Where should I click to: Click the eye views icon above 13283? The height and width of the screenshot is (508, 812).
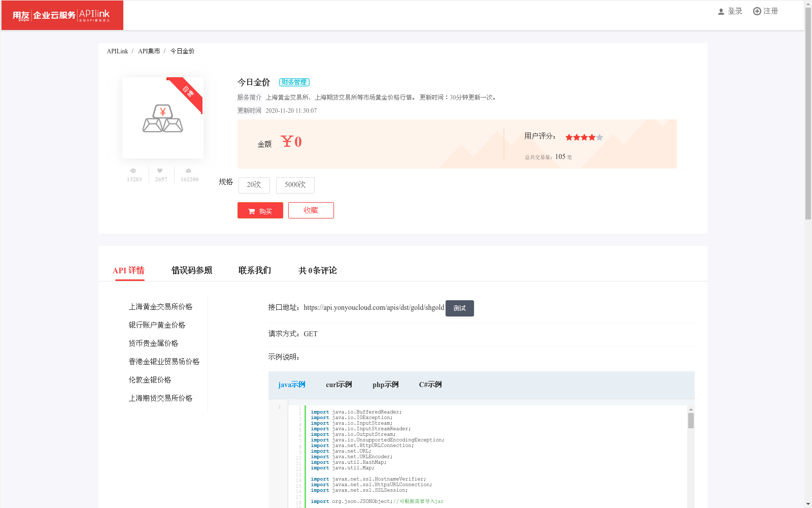(133, 171)
